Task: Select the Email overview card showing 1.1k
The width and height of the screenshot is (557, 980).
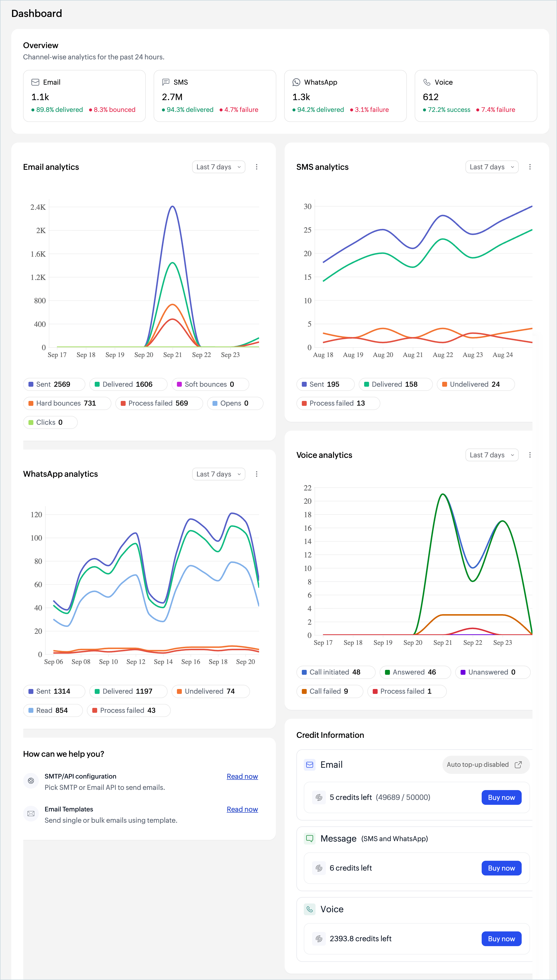Action: click(x=84, y=96)
